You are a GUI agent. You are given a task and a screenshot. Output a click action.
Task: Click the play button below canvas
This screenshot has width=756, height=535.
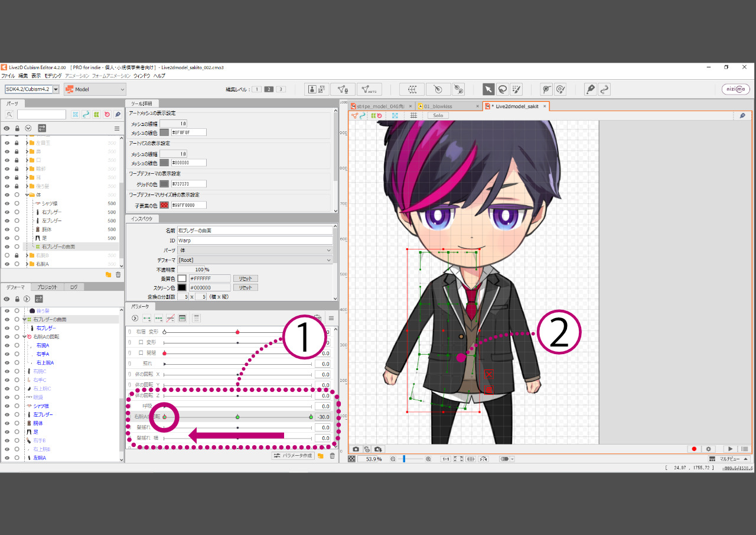[731, 449]
